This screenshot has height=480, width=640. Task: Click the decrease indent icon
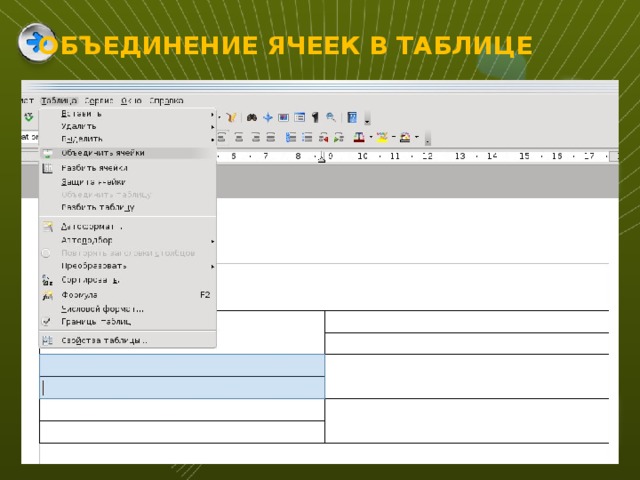click(323, 138)
